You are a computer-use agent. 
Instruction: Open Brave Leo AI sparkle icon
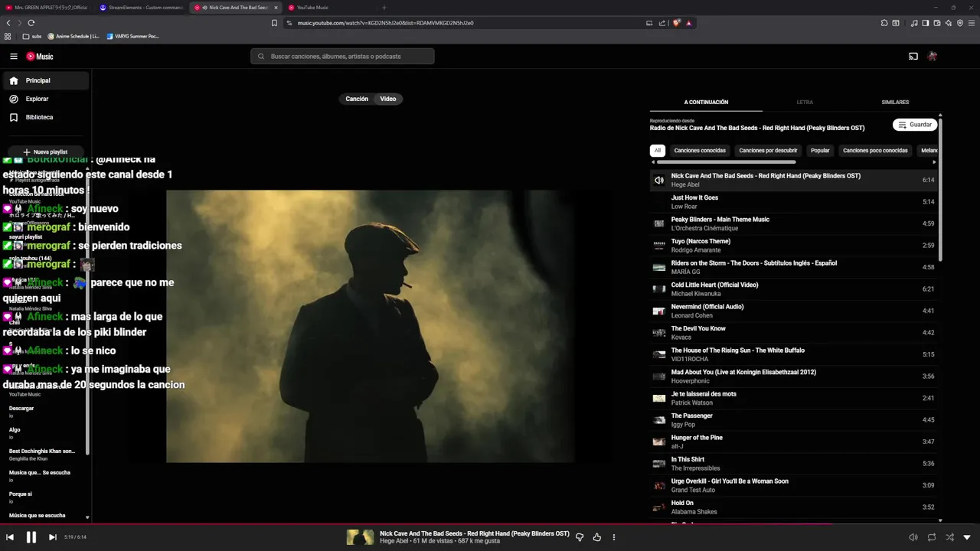(x=948, y=23)
